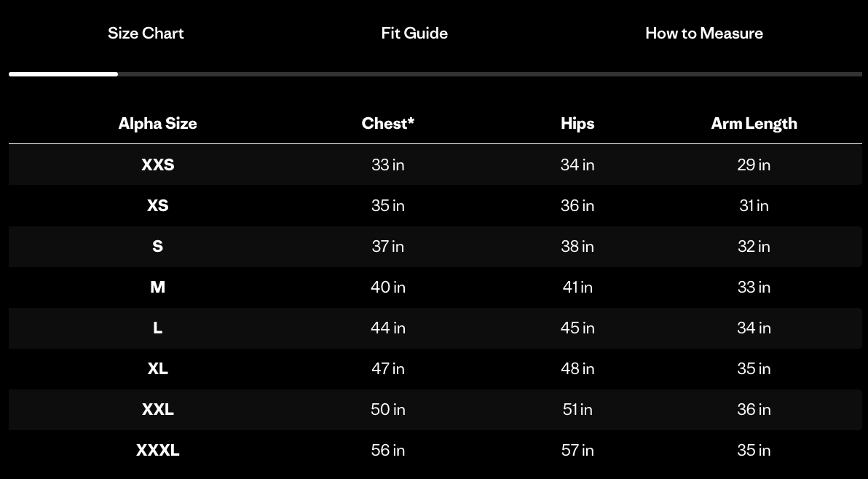
Task: Click the XL size row label
Action: click(x=157, y=368)
